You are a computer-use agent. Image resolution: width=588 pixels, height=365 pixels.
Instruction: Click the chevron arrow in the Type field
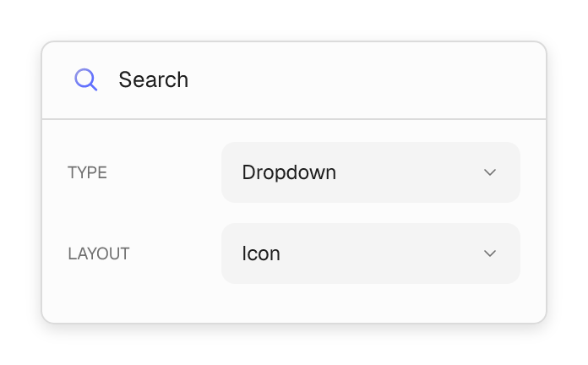click(490, 172)
